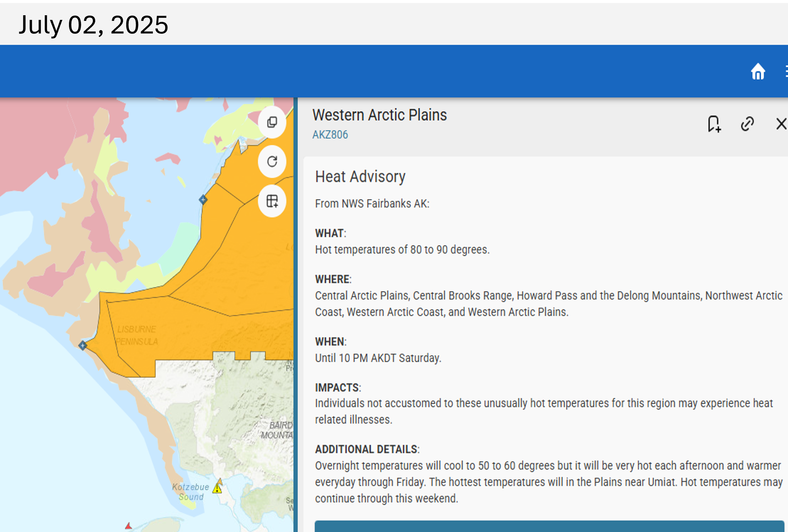788x532 pixels.
Task: Click the Western Arctic Plains title
Action: 379,115
